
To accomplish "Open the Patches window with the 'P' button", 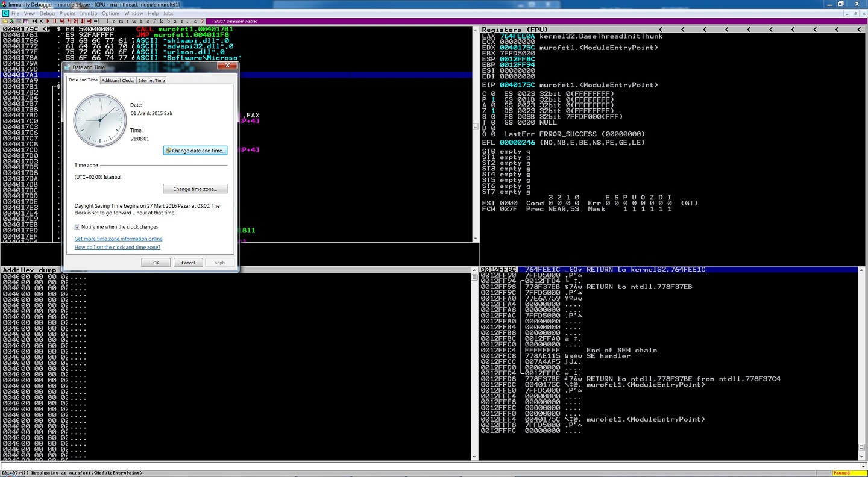I will coord(154,21).
